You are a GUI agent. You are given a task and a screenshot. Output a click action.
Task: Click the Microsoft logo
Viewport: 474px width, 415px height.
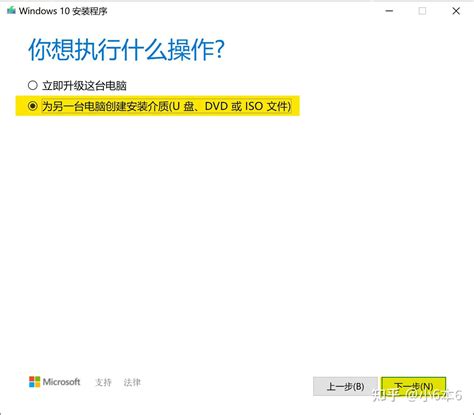pos(55,382)
